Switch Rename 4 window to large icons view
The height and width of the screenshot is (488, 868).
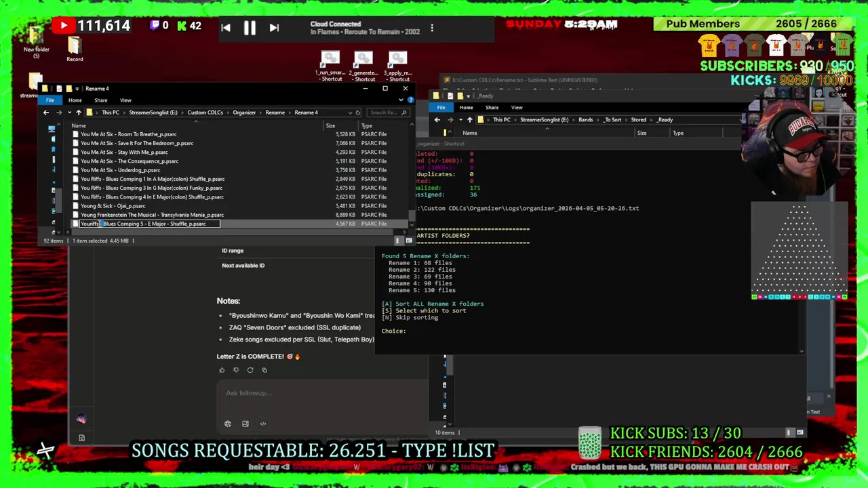pyautogui.click(x=409, y=241)
